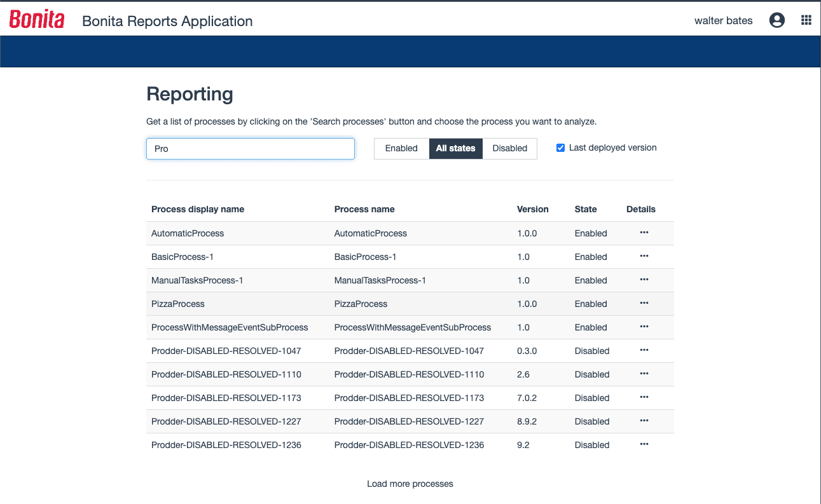Open details ellipsis for Prodder-DISABLED-RESOLVED-1047
Image resolution: width=821 pixels, height=504 pixels.
(x=644, y=350)
